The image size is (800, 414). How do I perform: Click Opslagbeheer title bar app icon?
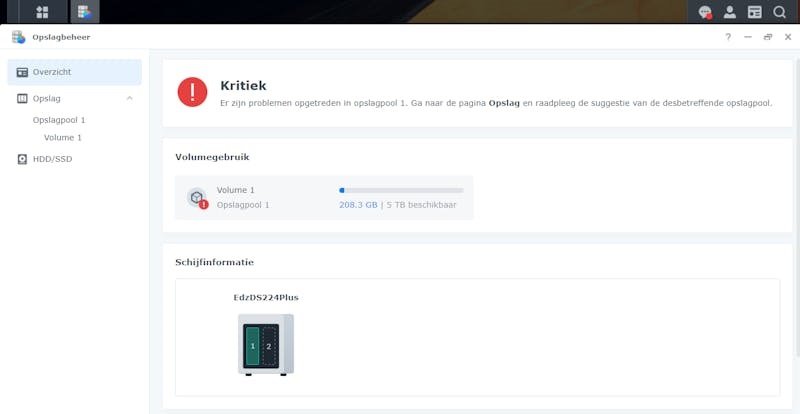(x=18, y=37)
